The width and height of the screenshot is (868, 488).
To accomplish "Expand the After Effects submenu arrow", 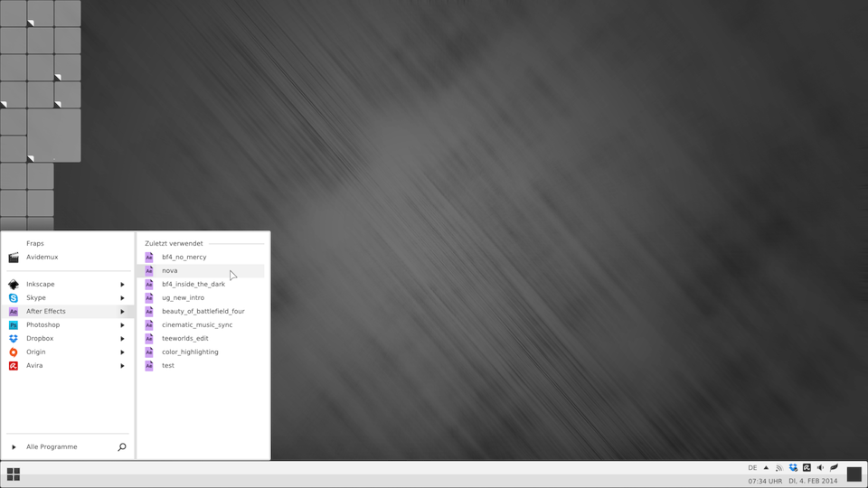I will tap(122, 312).
